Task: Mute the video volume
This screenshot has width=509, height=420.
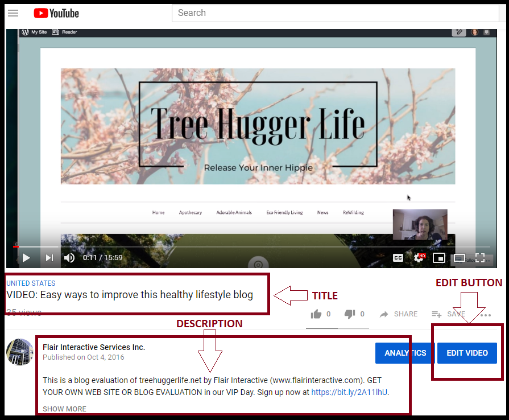Action: (x=69, y=257)
